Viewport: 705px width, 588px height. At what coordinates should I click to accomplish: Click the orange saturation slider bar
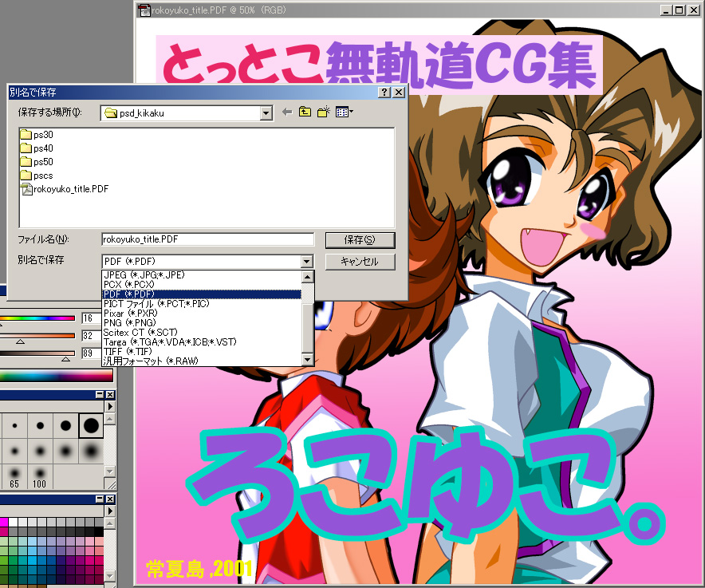tap(37, 336)
